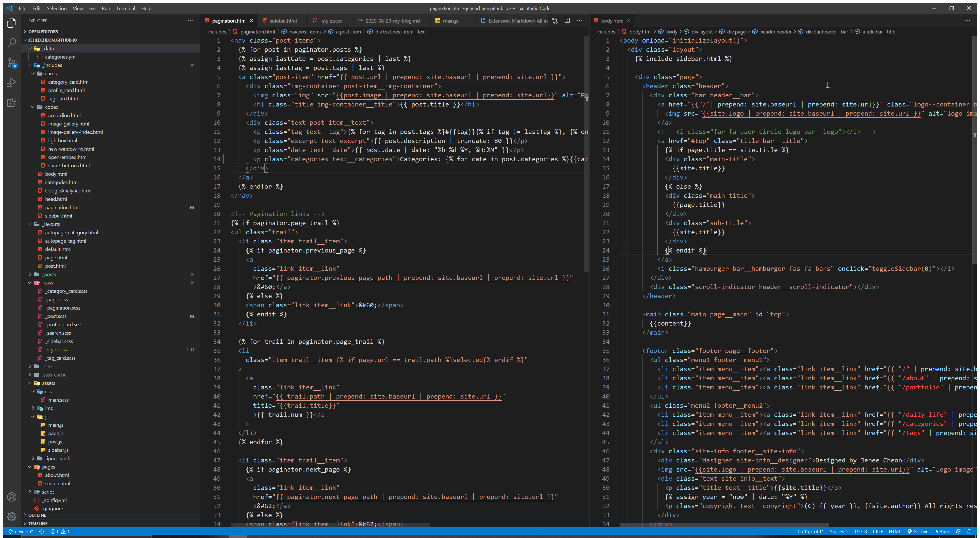The width and height of the screenshot is (980, 538).
Task: Open main.js file in js folder
Action: click(56, 425)
